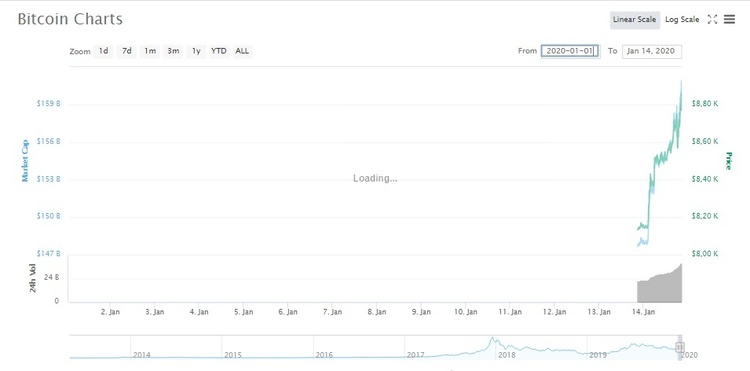Click the $153 B market cap label
This screenshot has height=371, width=750.
[x=49, y=179]
